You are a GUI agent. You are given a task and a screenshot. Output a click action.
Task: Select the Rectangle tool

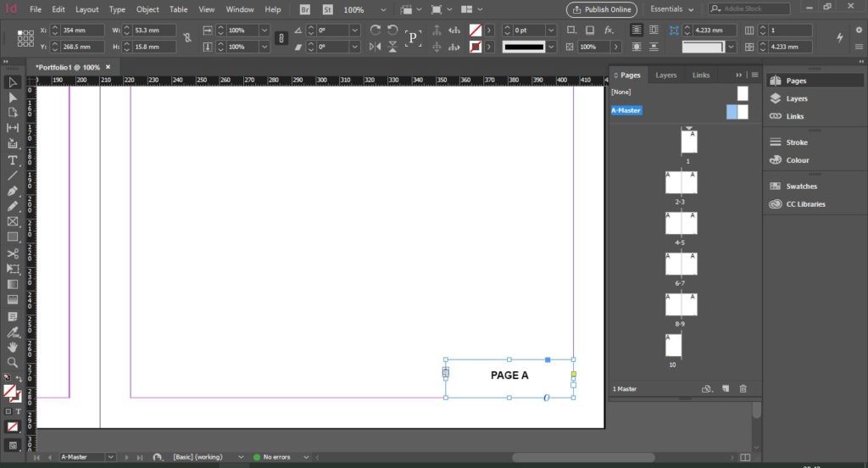pyautogui.click(x=12, y=237)
